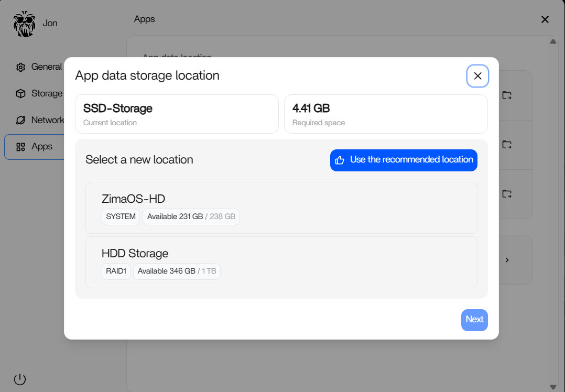Screen dimensions: 565x392
Task: Click the thumbs-up icon on the recommended button
Action: click(x=340, y=160)
